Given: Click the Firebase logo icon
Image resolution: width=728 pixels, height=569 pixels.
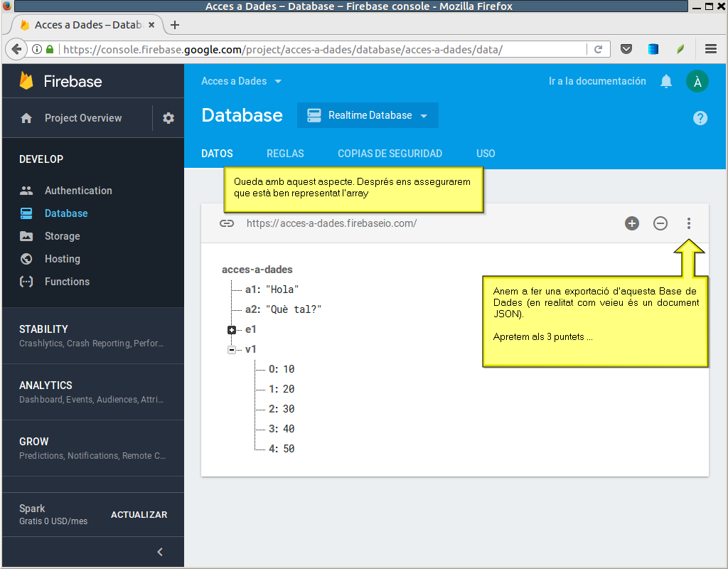Looking at the screenshot, I should click(26, 81).
